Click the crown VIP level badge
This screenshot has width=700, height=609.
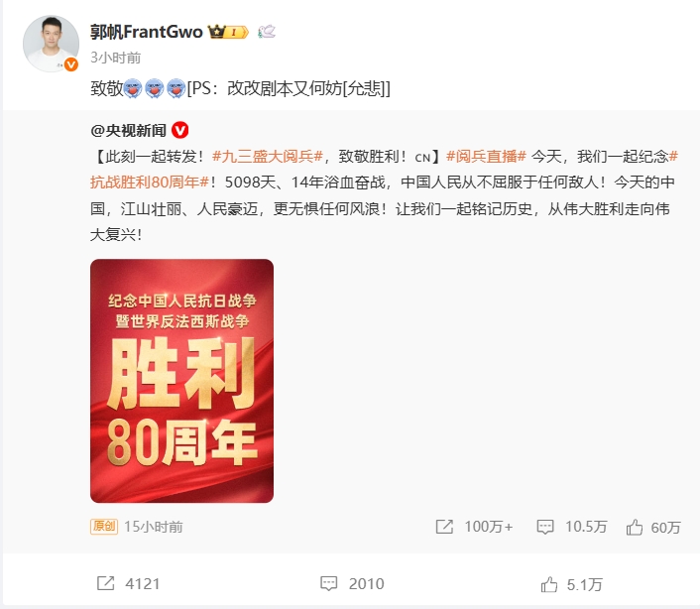(228, 32)
